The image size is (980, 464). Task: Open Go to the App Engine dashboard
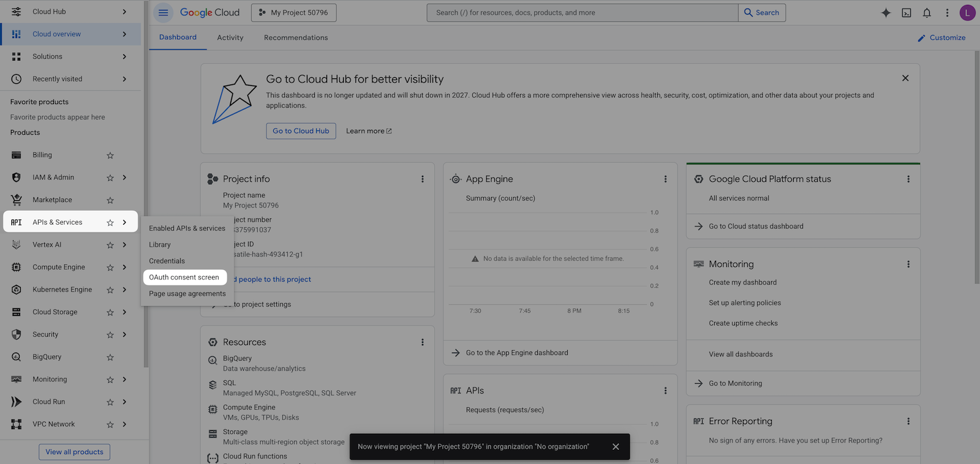[x=517, y=353]
